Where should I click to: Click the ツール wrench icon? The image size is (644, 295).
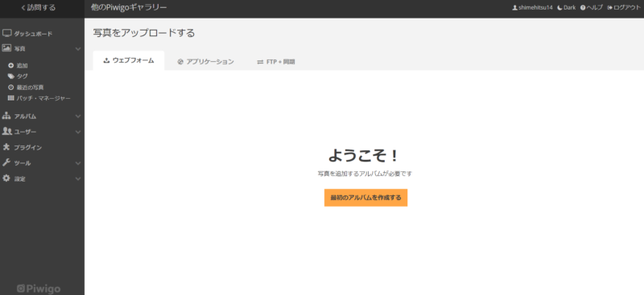[x=6, y=162]
